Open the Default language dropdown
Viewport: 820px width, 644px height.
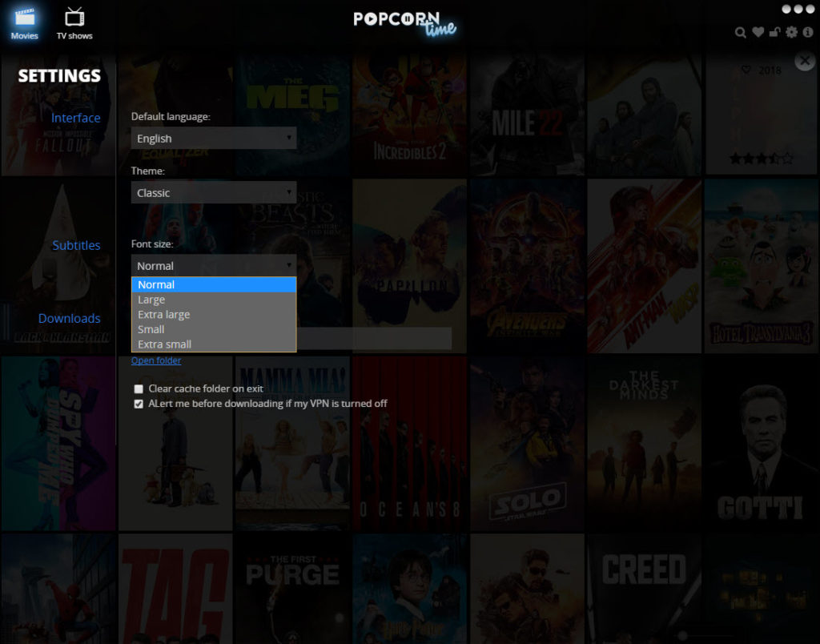tap(213, 138)
